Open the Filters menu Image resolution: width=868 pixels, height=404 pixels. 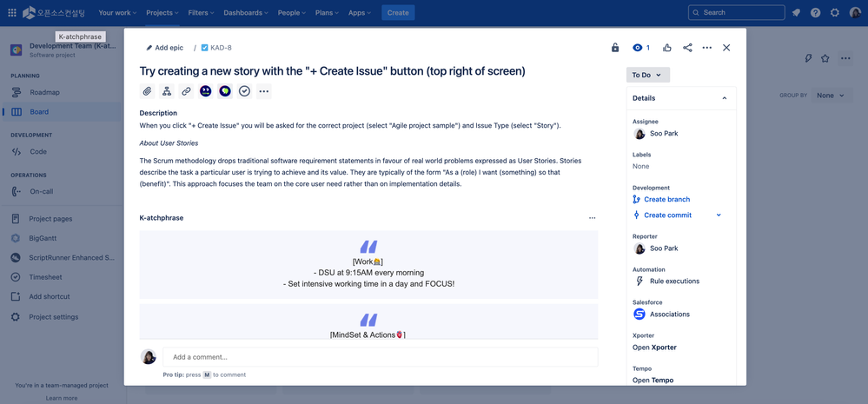[x=201, y=13]
